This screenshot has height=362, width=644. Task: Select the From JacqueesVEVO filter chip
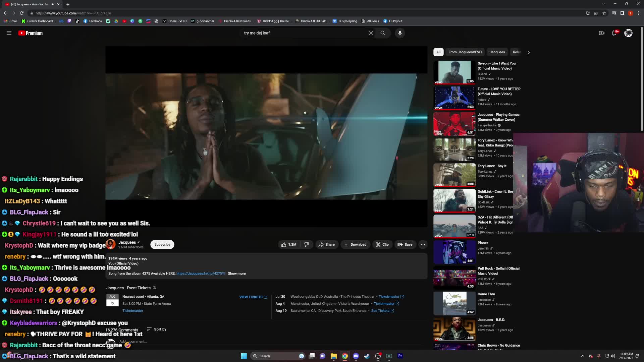coord(465,52)
